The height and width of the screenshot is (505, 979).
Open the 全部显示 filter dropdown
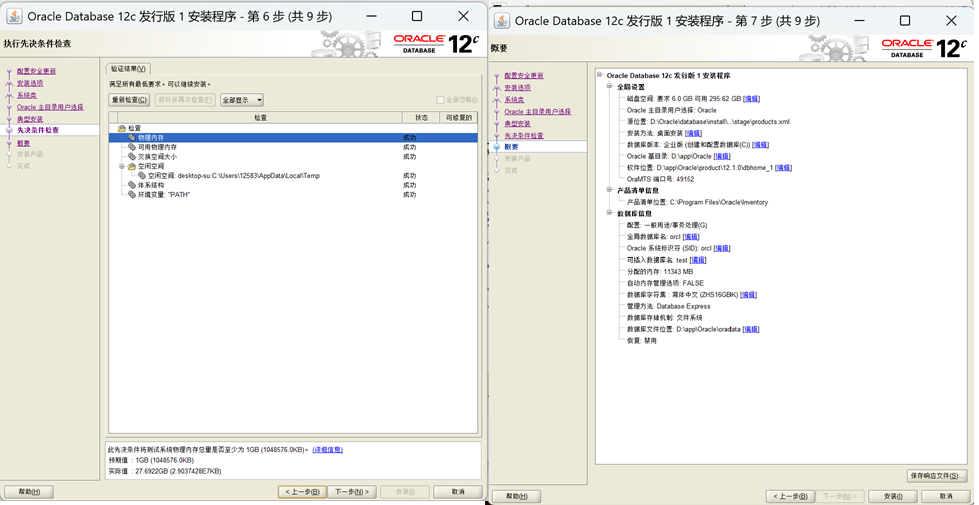pyautogui.click(x=242, y=100)
